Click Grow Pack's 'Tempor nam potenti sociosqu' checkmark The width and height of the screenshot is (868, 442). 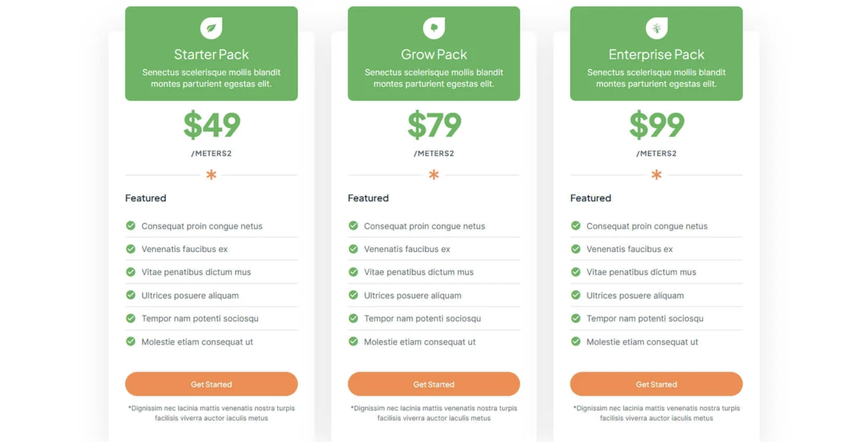(353, 318)
